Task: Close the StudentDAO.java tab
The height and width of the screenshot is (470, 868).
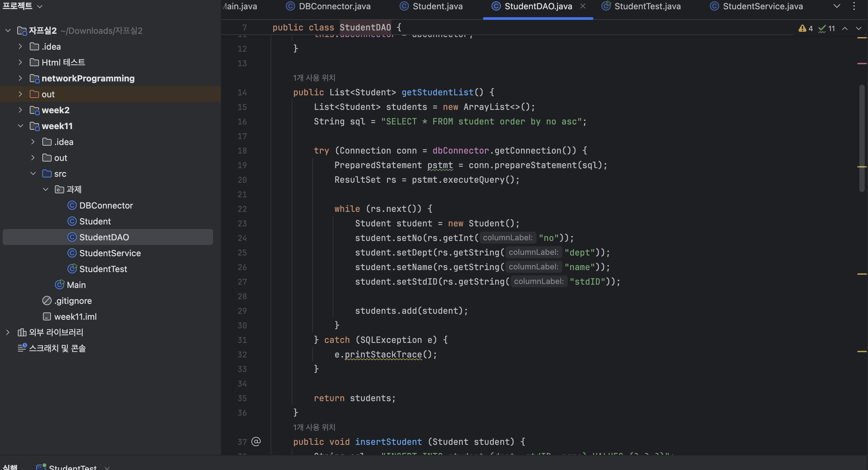Action: coord(583,6)
